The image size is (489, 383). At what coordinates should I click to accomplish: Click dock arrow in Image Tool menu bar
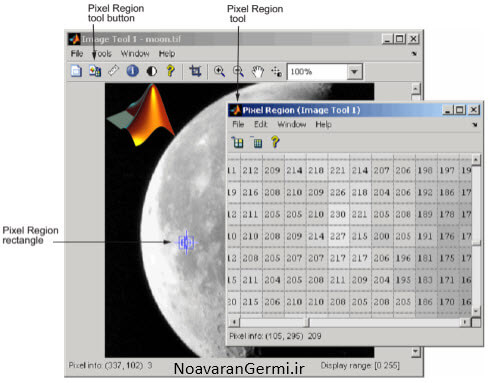pyautogui.click(x=414, y=54)
